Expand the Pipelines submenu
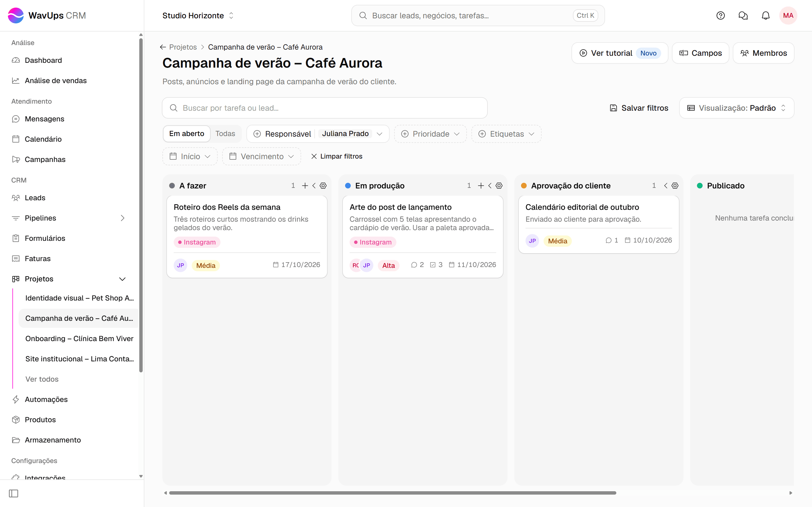This screenshot has width=812, height=507. coord(122,218)
